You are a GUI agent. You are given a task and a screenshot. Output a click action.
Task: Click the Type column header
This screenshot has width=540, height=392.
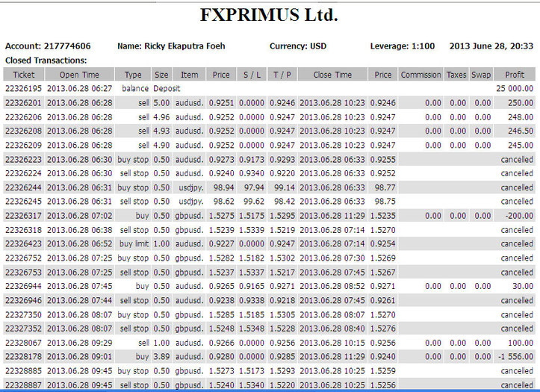[133, 75]
